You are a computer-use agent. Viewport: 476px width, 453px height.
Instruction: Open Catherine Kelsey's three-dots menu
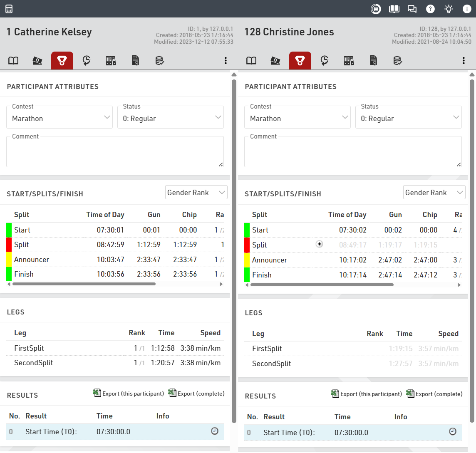click(x=226, y=61)
